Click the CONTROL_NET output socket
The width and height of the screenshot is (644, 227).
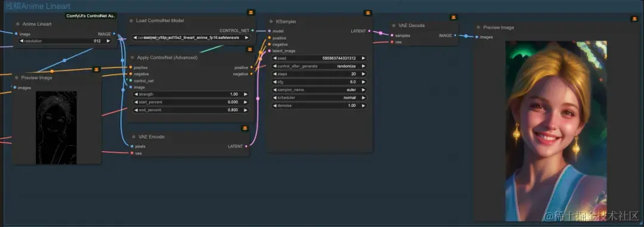tap(253, 30)
